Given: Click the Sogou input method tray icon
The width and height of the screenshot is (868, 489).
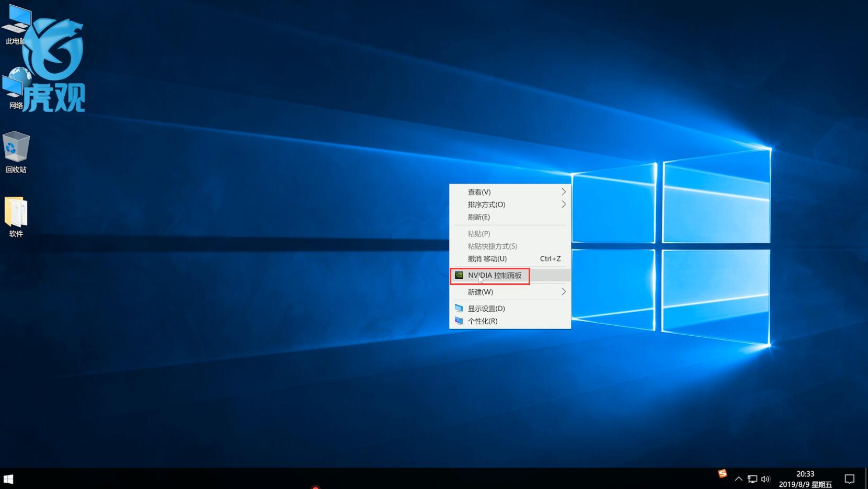Looking at the screenshot, I should pos(723,474).
